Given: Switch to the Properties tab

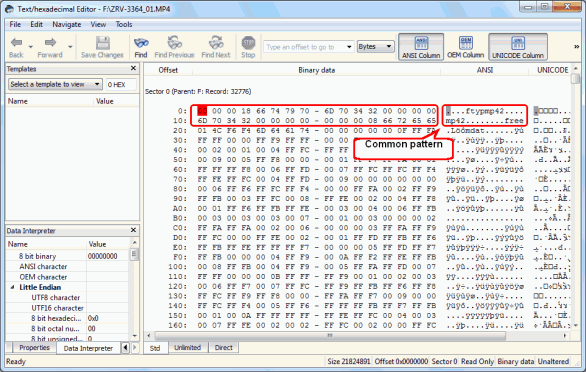Looking at the screenshot, I should (34, 348).
